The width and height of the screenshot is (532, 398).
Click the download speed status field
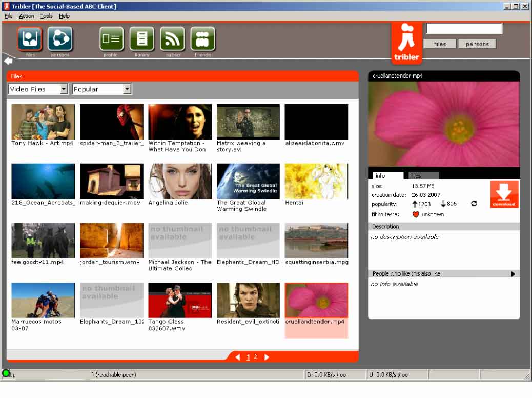point(335,374)
